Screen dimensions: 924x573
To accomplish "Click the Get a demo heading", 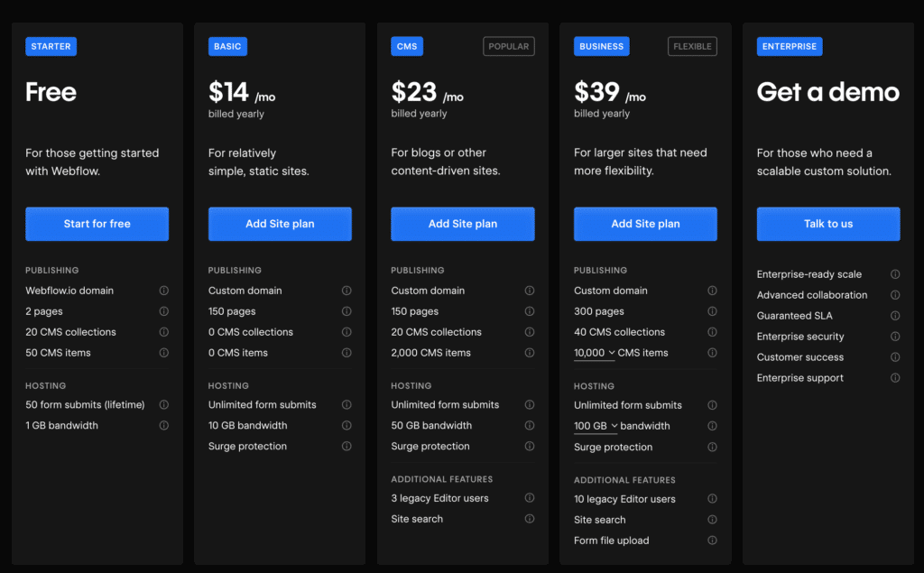I will click(828, 92).
